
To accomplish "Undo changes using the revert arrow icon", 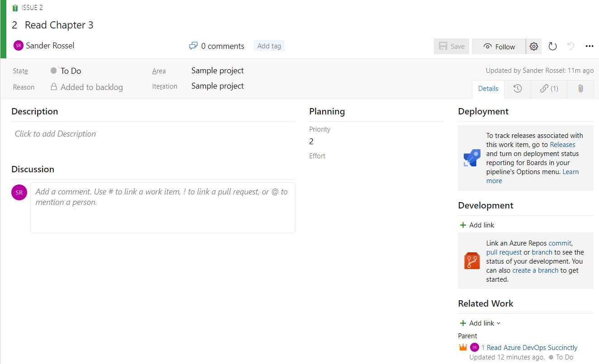I will click(570, 46).
